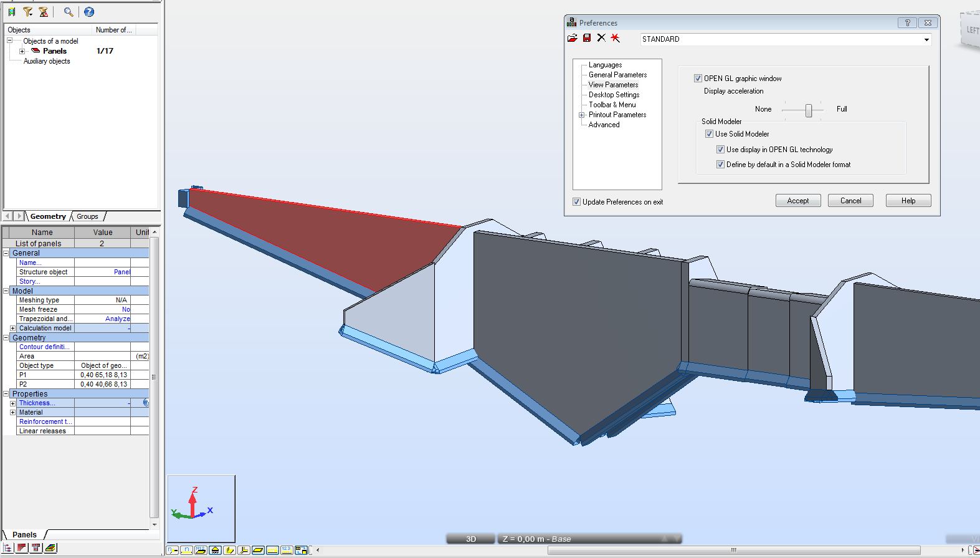The height and width of the screenshot is (558, 980).
Task: Select Toolbar & Menu in preferences tree
Action: 612,105
